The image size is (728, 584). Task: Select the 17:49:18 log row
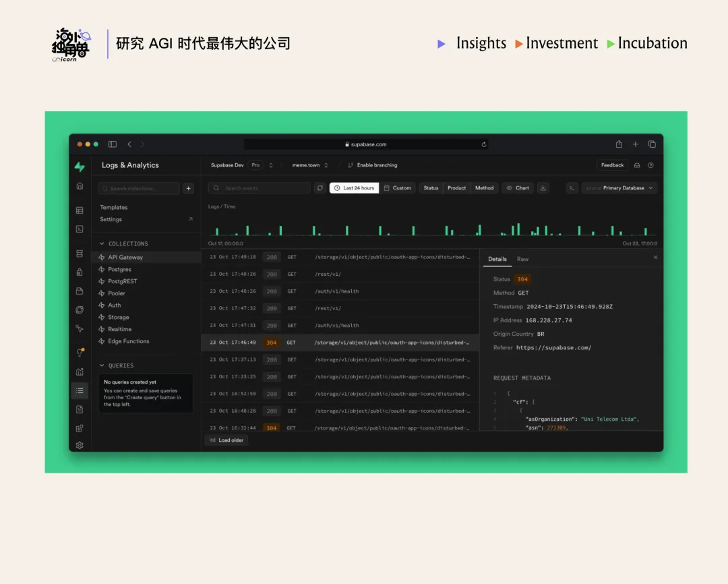(340, 257)
